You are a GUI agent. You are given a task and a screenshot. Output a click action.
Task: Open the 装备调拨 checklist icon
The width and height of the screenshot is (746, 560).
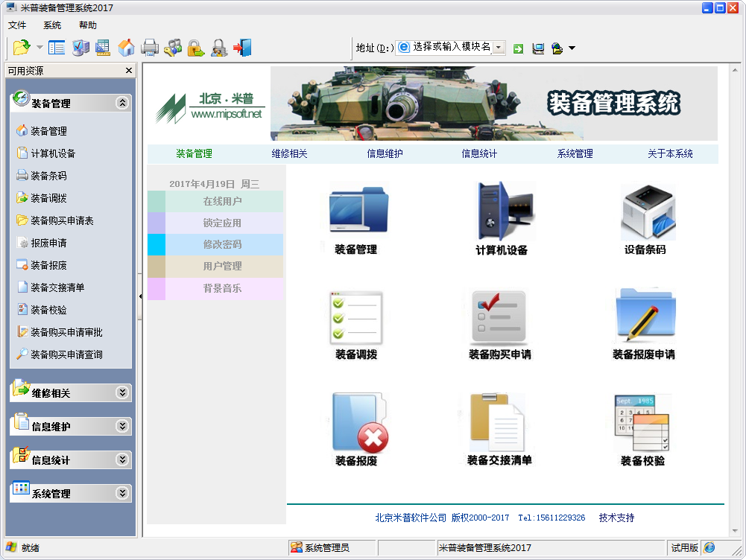pos(356,318)
